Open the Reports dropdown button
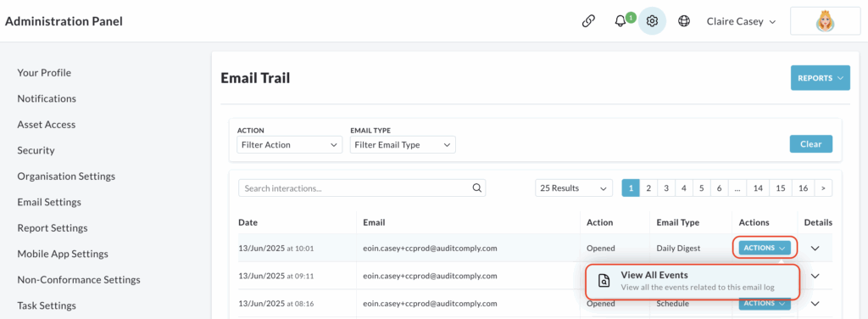The image size is (868, 319). [821, 78]
